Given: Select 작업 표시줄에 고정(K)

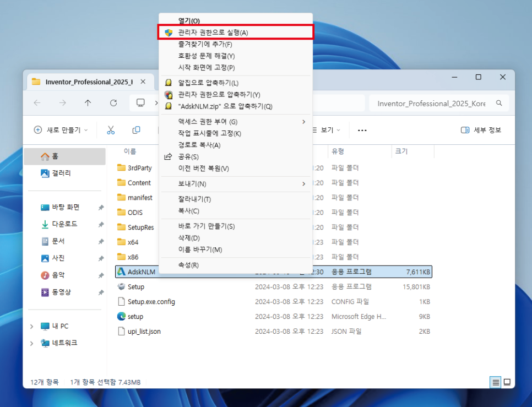Looking at the screenshot, I should point(236,133).
